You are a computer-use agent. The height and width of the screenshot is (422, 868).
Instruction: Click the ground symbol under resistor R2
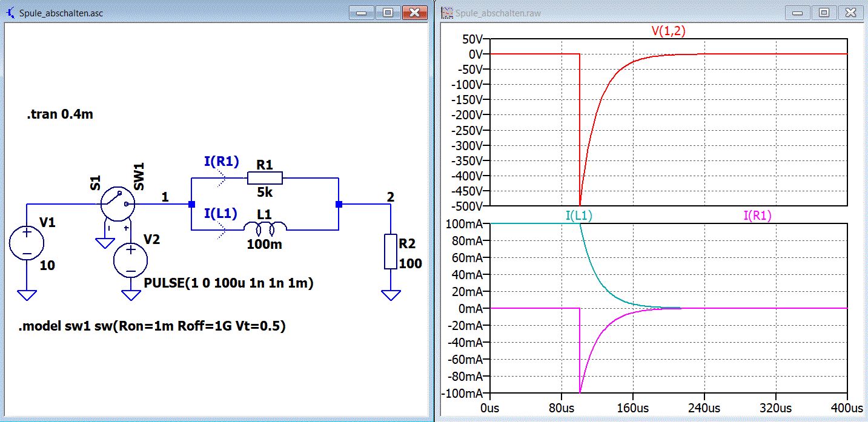[391, 295]
